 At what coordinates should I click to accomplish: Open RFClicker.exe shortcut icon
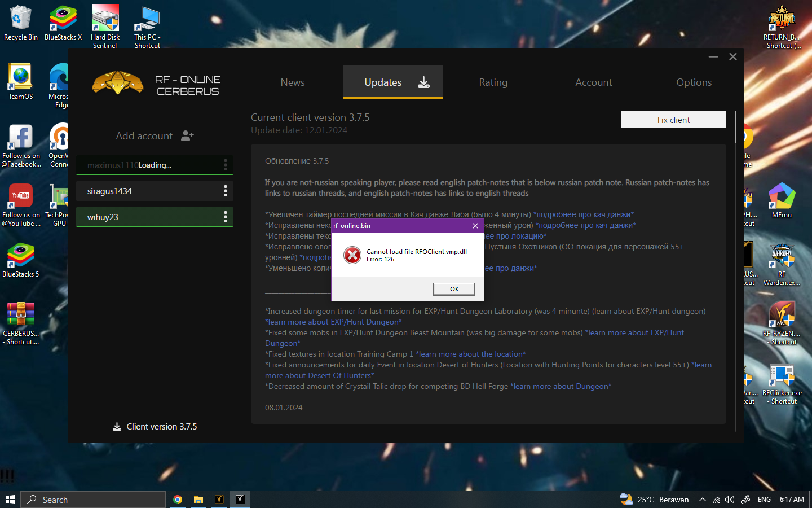pos(782,383)
